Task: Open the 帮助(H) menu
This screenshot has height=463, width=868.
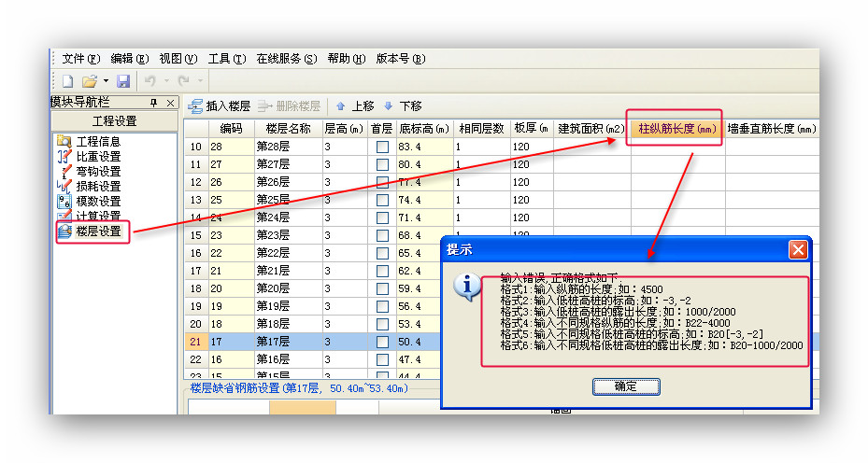Action: tap(347, 59)
